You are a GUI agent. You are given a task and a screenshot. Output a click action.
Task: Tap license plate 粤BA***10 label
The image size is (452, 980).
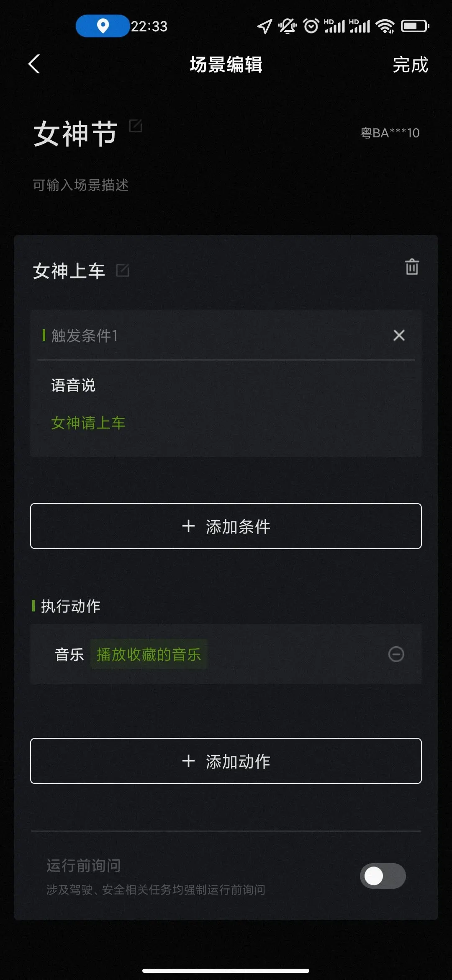[390, 133]
